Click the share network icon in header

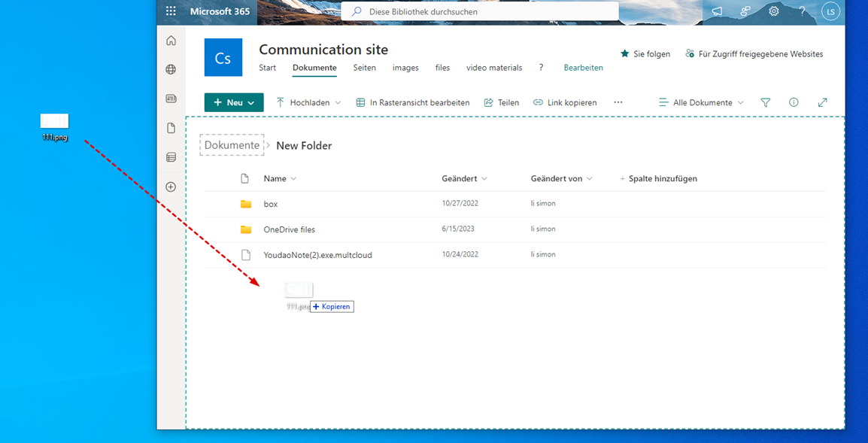745,11
